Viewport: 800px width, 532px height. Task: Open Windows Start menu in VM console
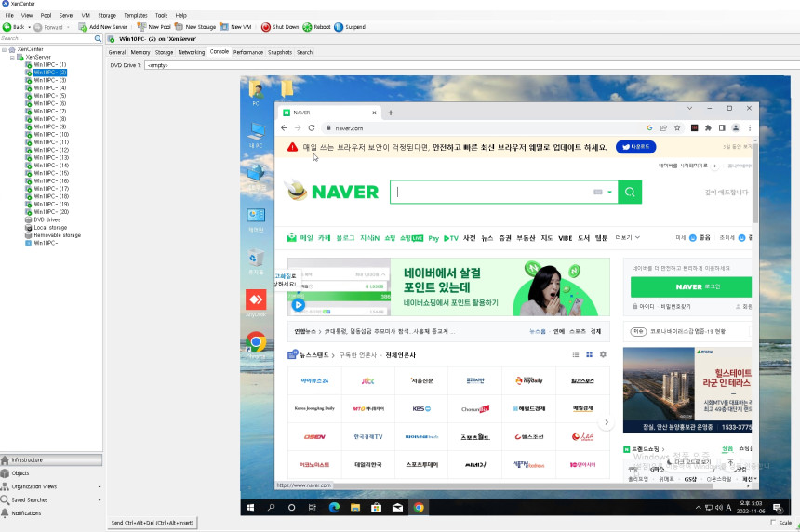[250, 508]
